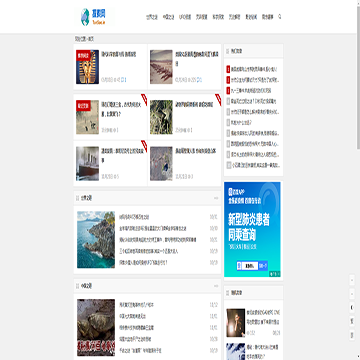Click comment icon under old boats photo article
The width and height of the screenshot is (360, 360).
[x=198, y=80]
